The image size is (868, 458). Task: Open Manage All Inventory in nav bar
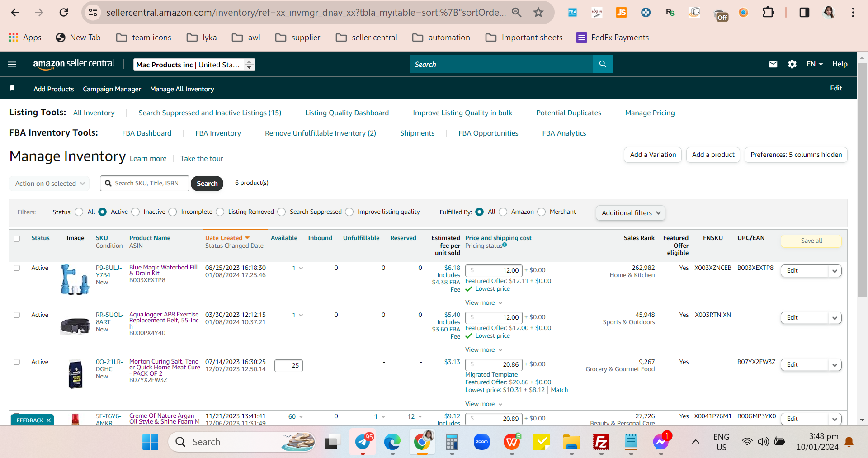pyautogui.click(x=182, y=89)
